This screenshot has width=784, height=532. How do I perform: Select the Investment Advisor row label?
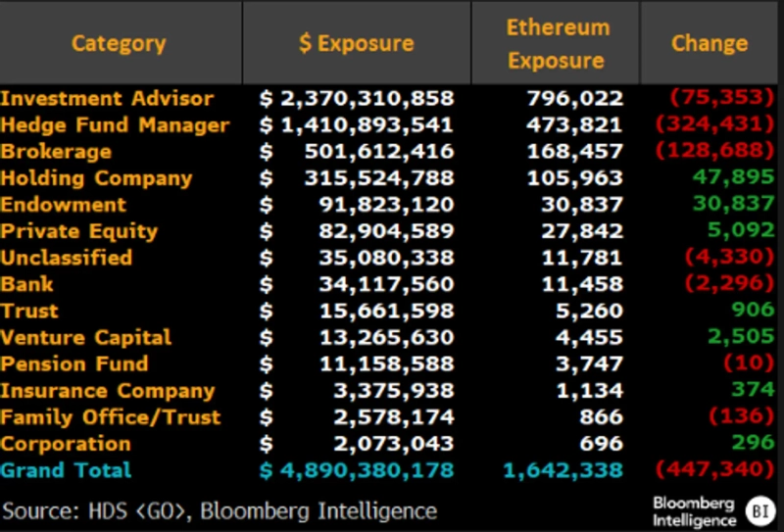(107, 99)
